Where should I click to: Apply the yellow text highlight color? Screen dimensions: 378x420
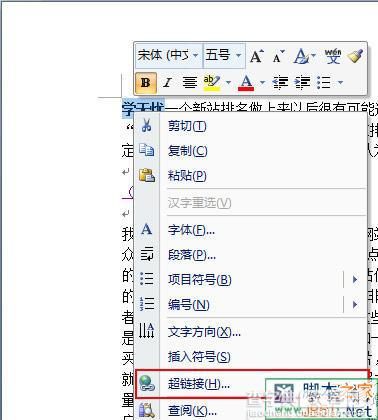click(212, 82)
